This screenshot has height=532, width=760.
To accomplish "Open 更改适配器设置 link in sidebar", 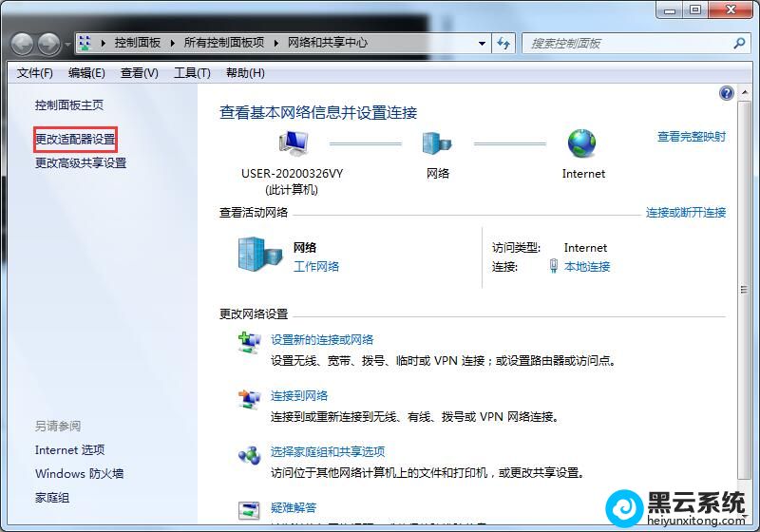I will pyautogui.click(x=75, y=140).
